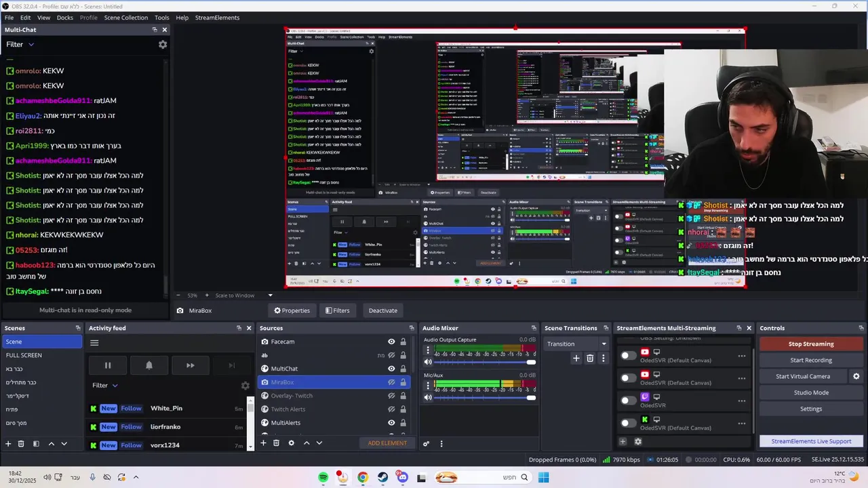Open the scene filters icon in Scenes
This screenshot has height=488, width=868.
point(36,444)
